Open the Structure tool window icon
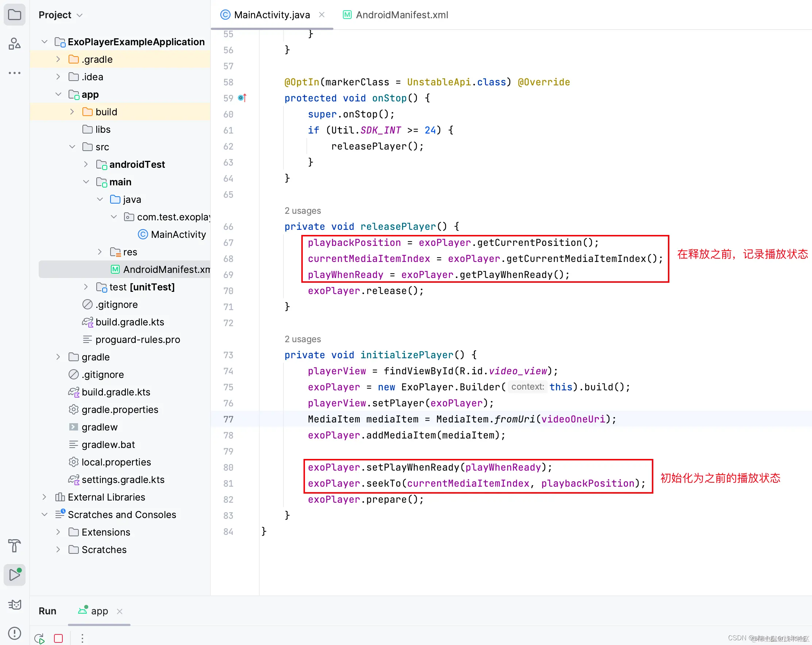This screenshot has width=812, height=645. 14,44
